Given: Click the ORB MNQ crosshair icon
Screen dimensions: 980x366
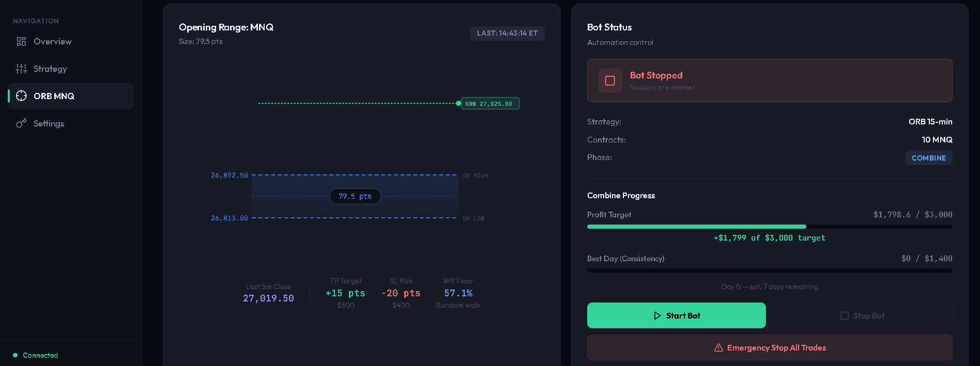Looking at the screenshot, I should [21, 96].
